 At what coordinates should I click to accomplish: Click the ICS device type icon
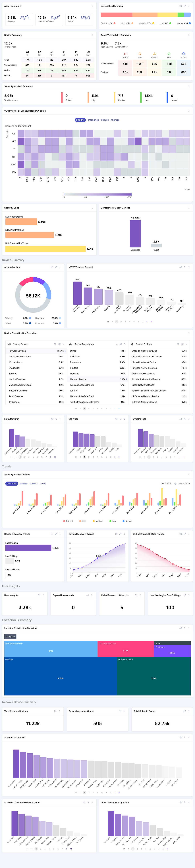76,52
